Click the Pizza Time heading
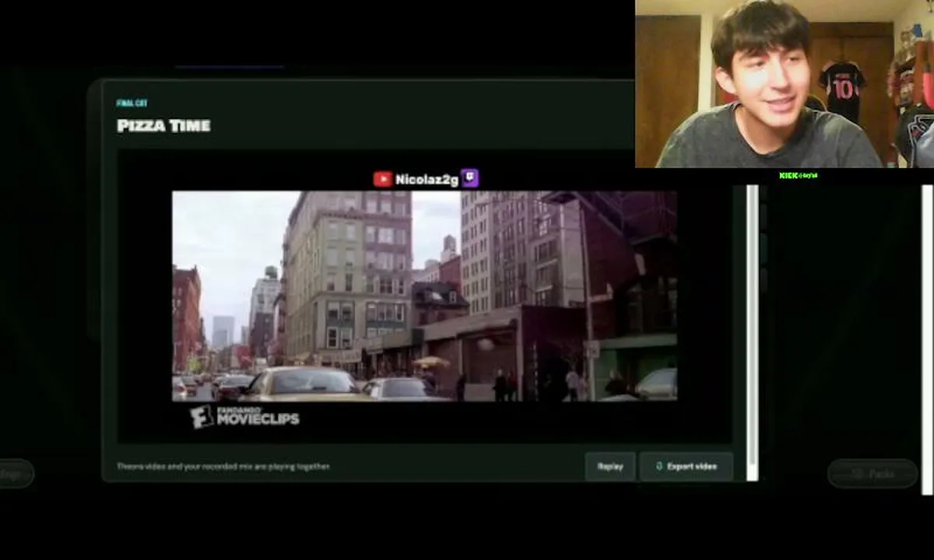Viewport: 934px width, 560px height. click(x=163, y=125)
